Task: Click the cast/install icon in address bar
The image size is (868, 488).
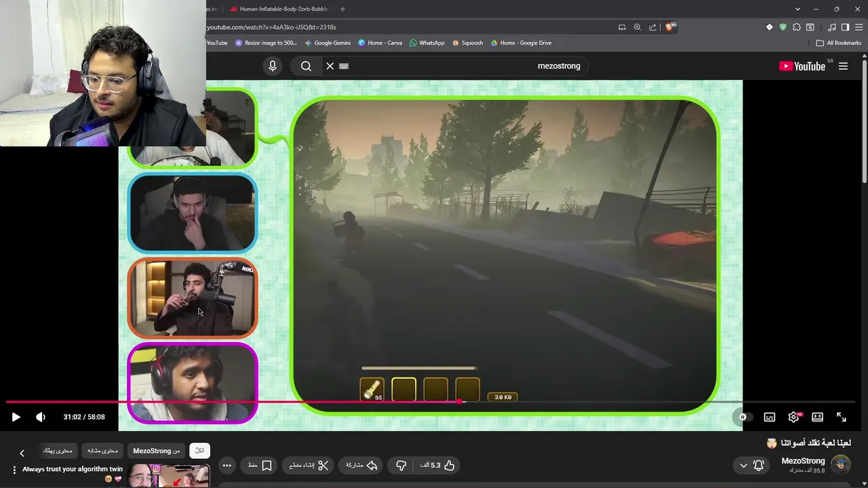Action: tap(622, 27)
